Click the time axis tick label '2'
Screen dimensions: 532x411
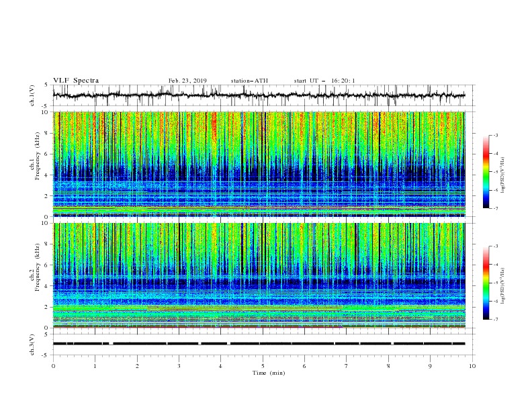(x=137, y=366)
